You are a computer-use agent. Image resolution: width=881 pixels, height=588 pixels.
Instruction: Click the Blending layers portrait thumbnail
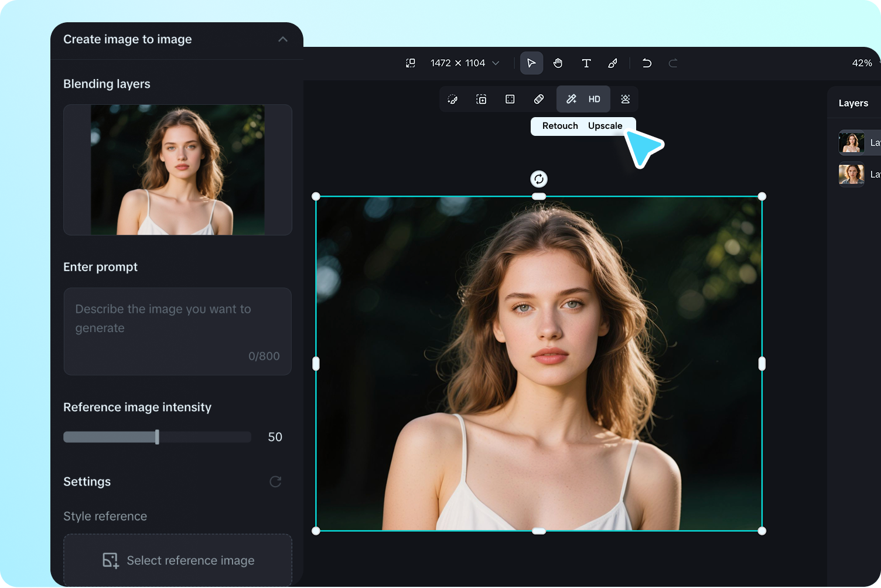(x=177, y=170)
